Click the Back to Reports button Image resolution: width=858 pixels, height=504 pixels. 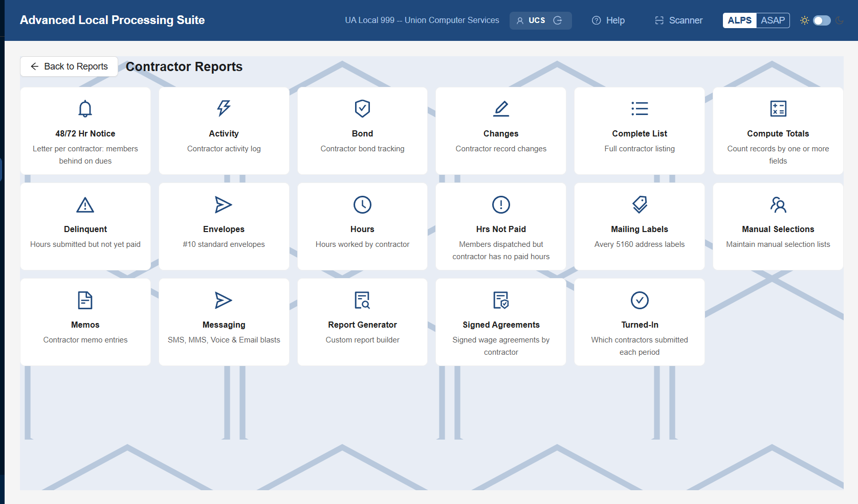(x=69, y=66)
